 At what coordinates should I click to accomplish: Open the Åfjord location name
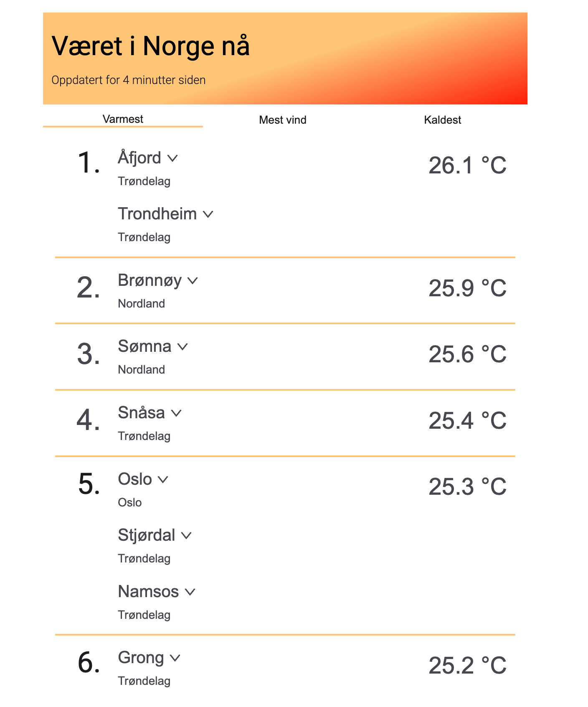[139, 158]
